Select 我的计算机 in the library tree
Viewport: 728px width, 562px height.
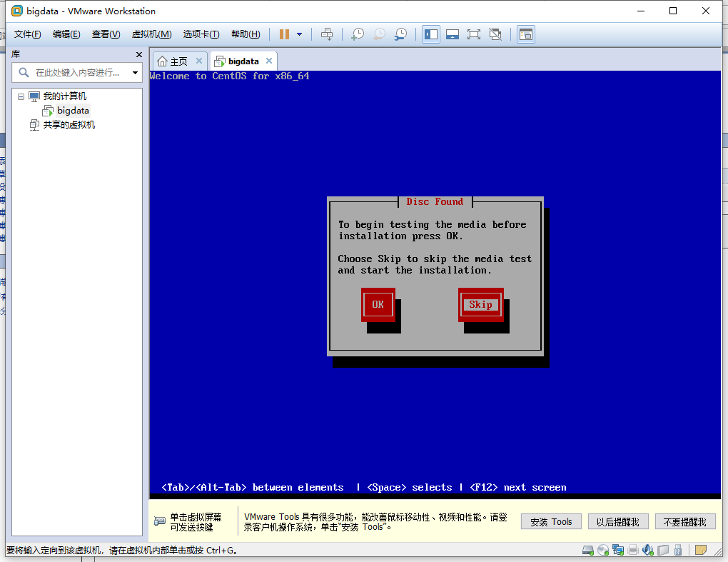pyautogui.click(x=64, y=96)
